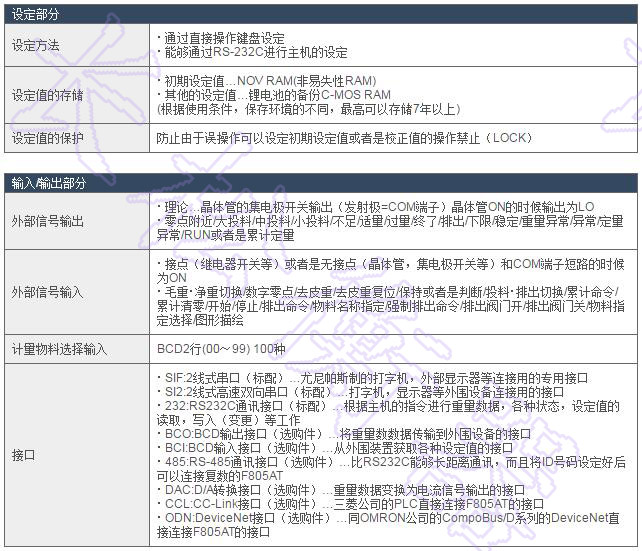
Task: Click the DAC:D/A转换接口 entry
Action: (342, 490)
